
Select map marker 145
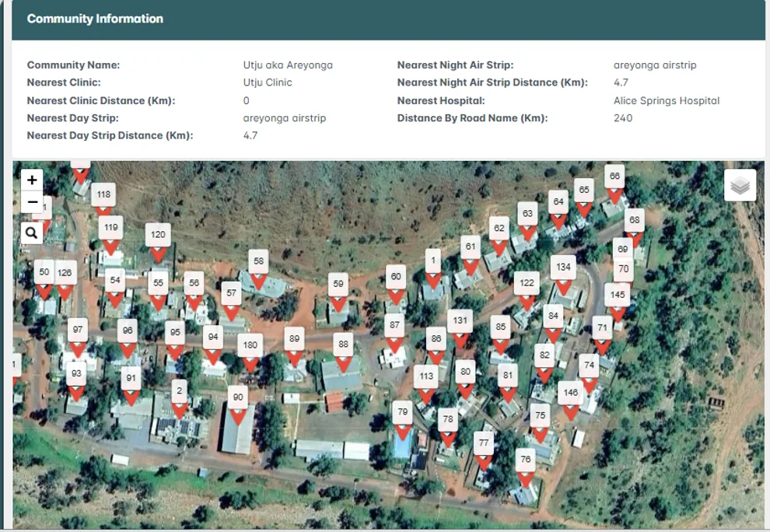coord(618,302)
